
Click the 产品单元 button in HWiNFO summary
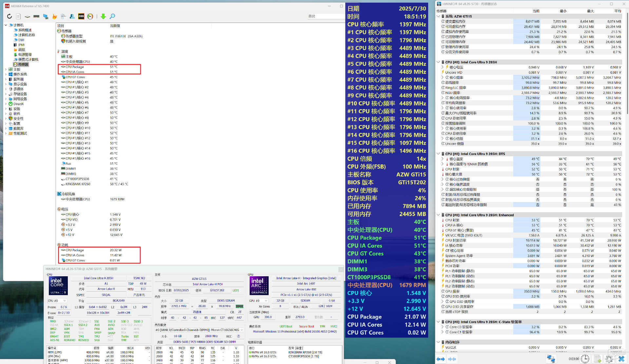[139, 295]
